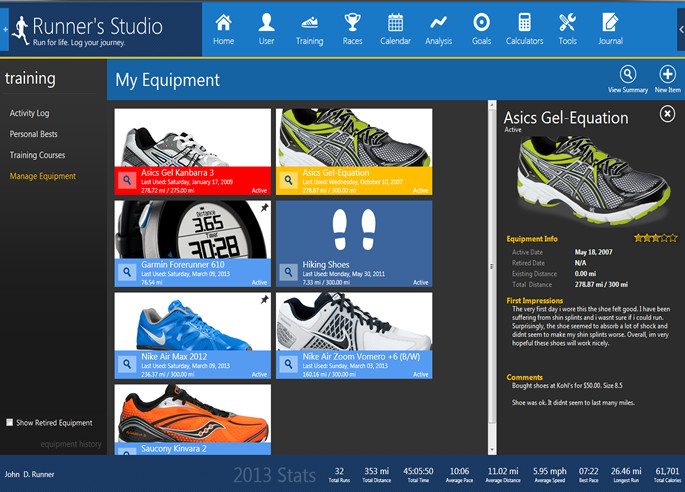Click the 26.46 mi Longest Run stat
The image size is (685, 492).
click(x=626, y=475)
